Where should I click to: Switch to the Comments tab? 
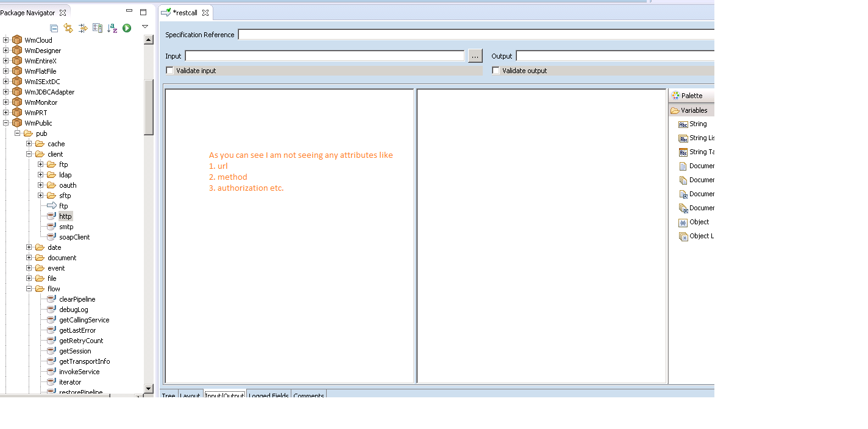click(x=308, y=395)
